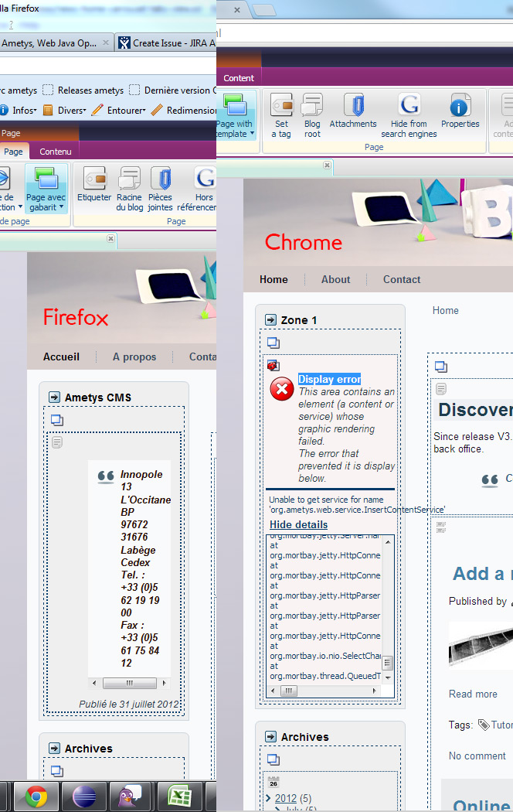
Task: Click zone icon below 'Ametys CMS' heading
Action: 57,420
